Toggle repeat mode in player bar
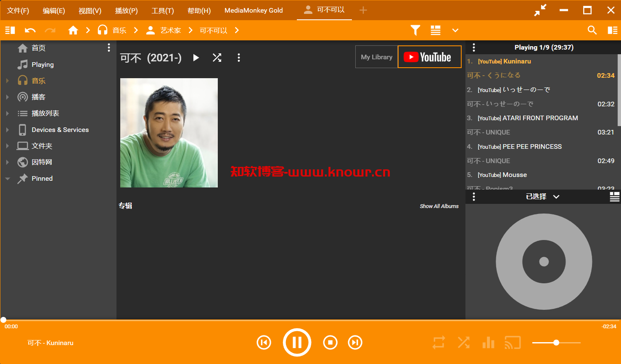The image size is (621, 364). tap(439, 343)
